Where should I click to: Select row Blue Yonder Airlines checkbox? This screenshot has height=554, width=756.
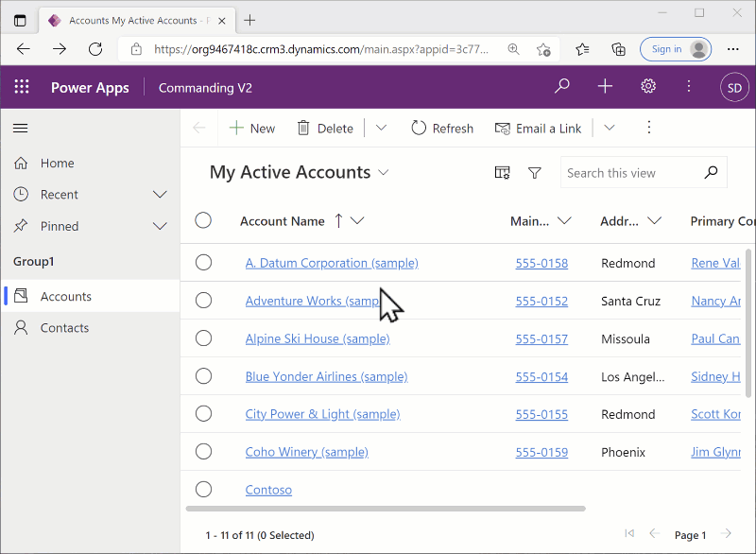point(203,376)
